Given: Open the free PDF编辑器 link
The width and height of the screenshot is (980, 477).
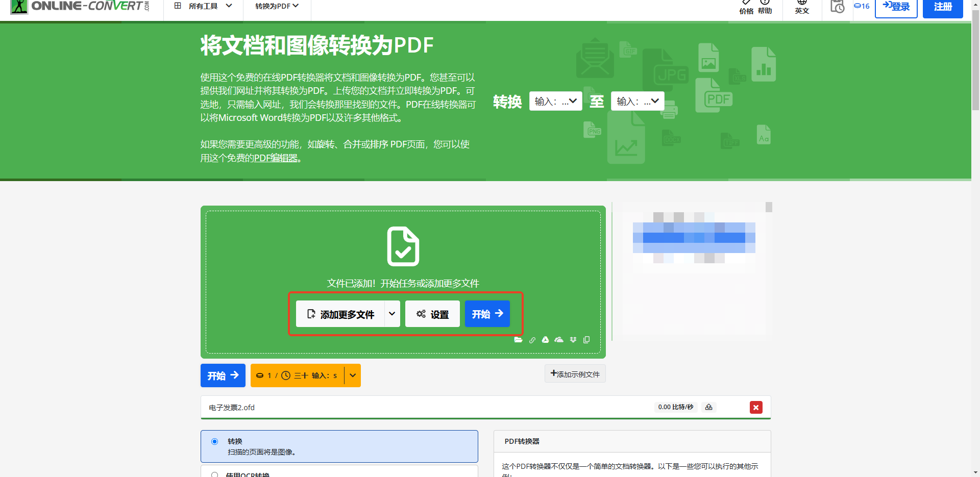Looking at the screenshot, I should point(275,158).
